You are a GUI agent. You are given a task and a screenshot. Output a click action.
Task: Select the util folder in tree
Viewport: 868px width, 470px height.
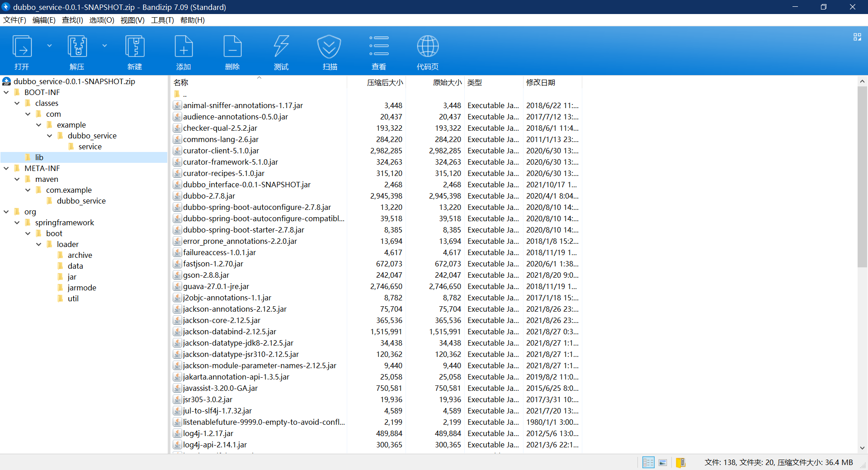(73, 299)
